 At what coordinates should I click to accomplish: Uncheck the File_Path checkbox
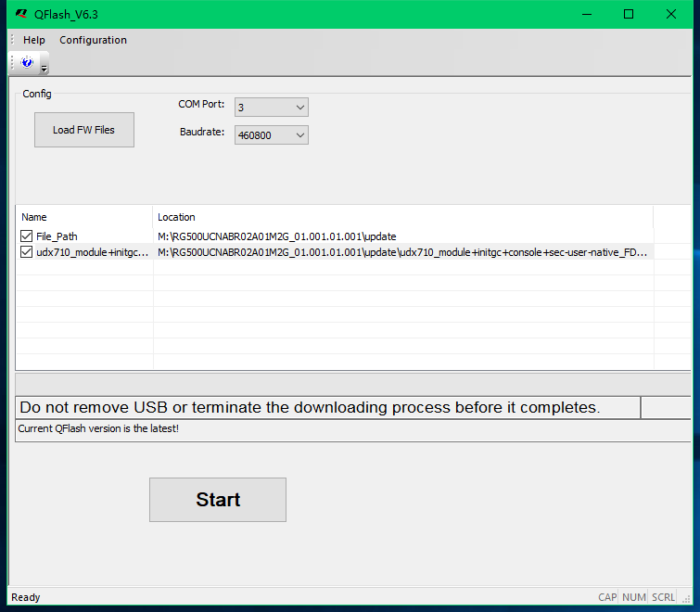pyautogui.click(x=26, y=236)
